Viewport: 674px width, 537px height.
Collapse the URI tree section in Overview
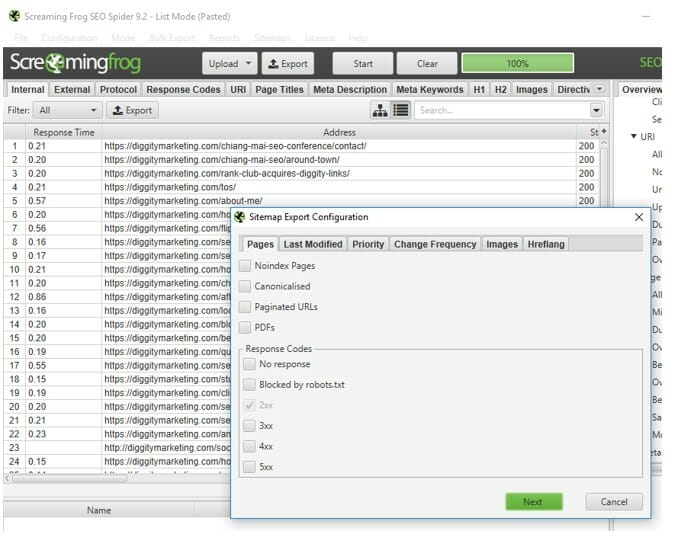[633, 136]
